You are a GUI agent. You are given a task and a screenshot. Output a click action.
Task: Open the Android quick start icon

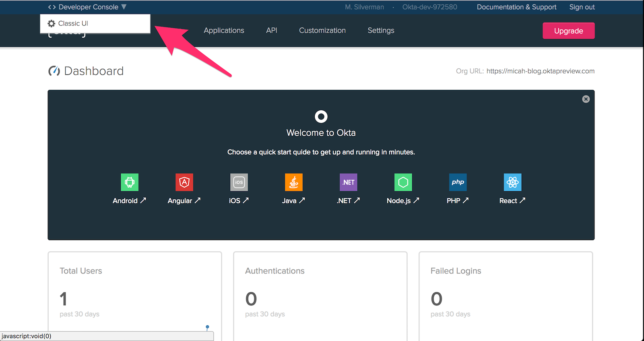(x=129, y=182)
